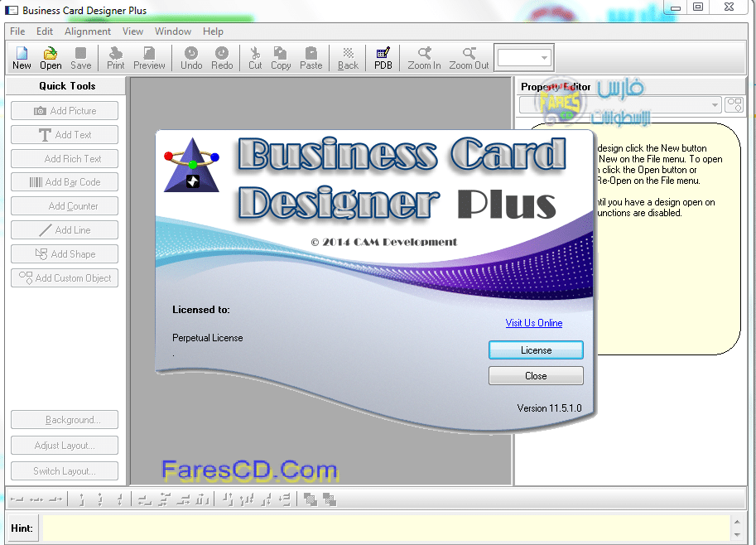The height and width of the screenshot is (545, 756).
Task: Click the Paste toolbar icon
Action: coord(311,58)
